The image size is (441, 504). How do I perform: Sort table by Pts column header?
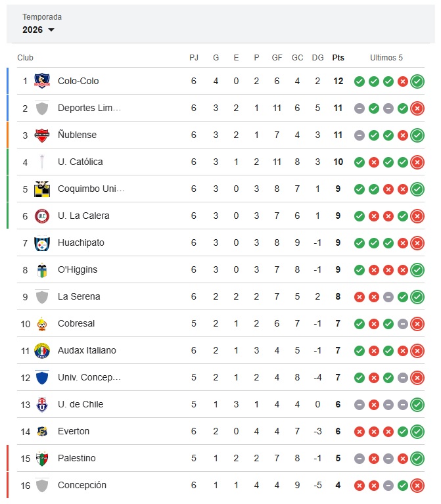tap(338, 58)
